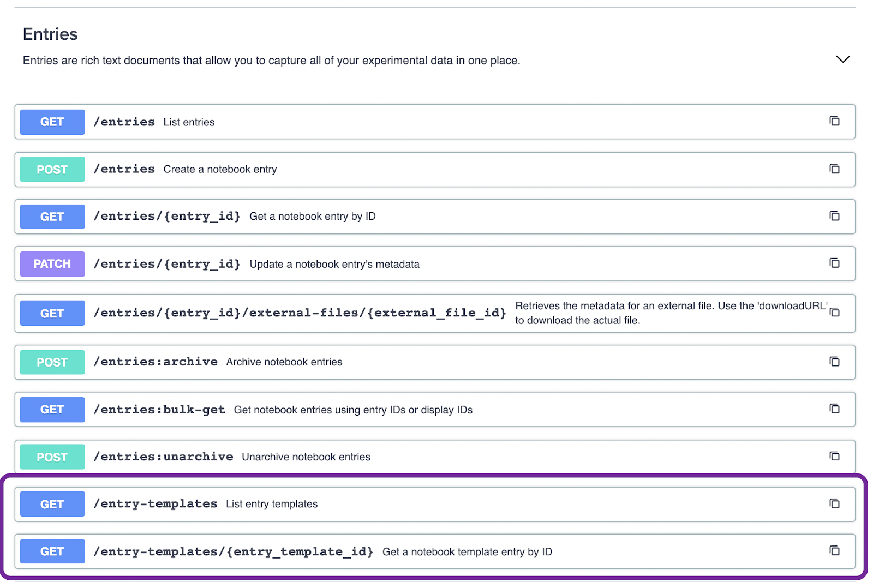
Task: Expand POST button for Create a notebook entry
Action: click(x=52, y=169)
